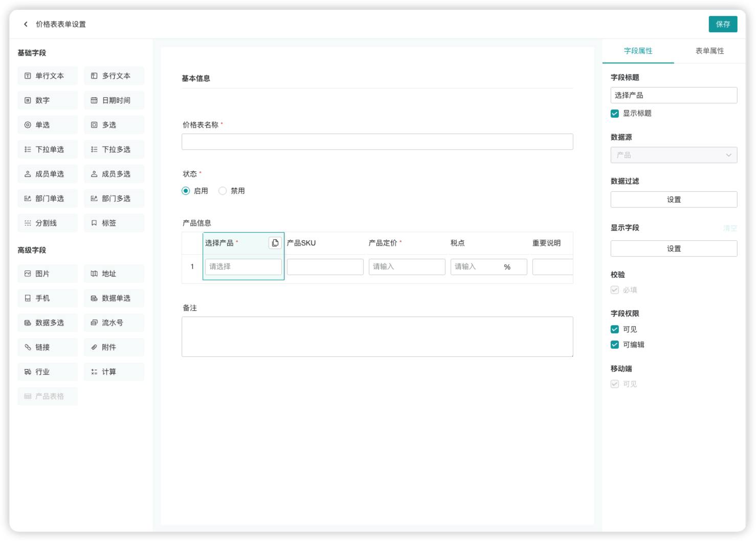Viewport: 756px width, 541px height.
Task: Select the 税点 column header
Action: coord(458,243)
